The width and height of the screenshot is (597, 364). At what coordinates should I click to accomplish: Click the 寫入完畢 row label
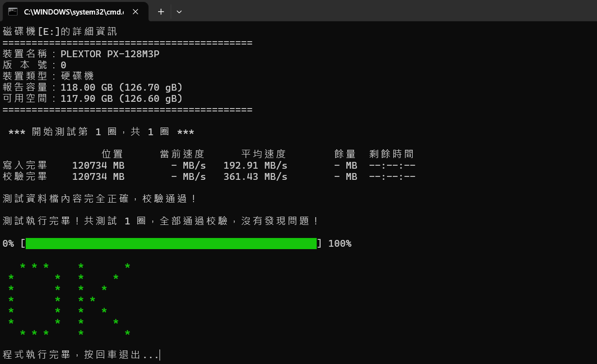pos(25,165)
